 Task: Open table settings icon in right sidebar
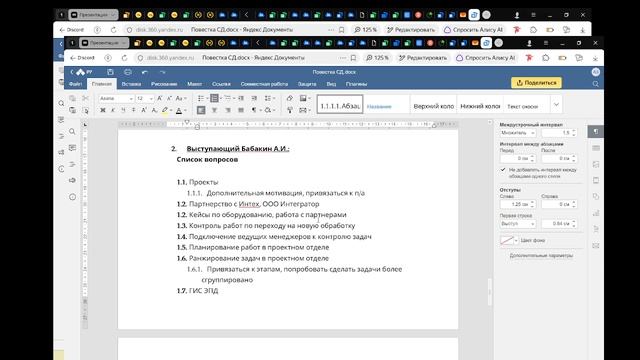(x=596, y=148)
